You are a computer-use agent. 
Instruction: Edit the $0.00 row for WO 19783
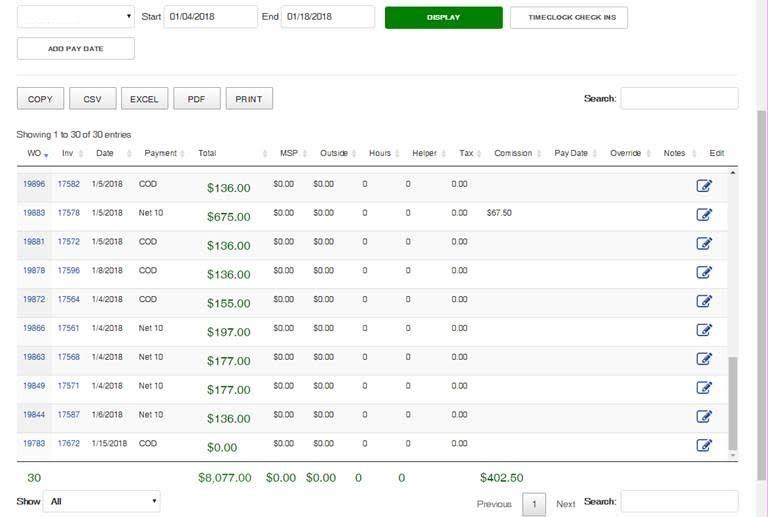click(704, 446)
